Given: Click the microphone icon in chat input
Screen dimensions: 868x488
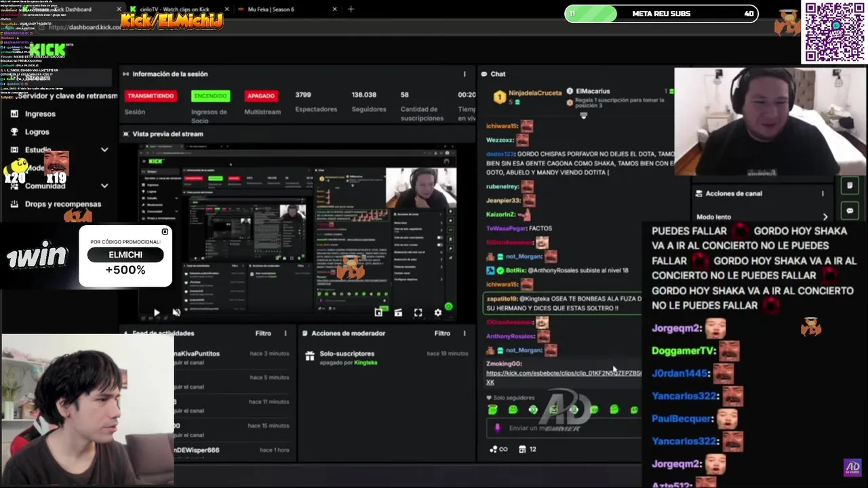Looking at the screenshot, I should [x=498, y=428].
